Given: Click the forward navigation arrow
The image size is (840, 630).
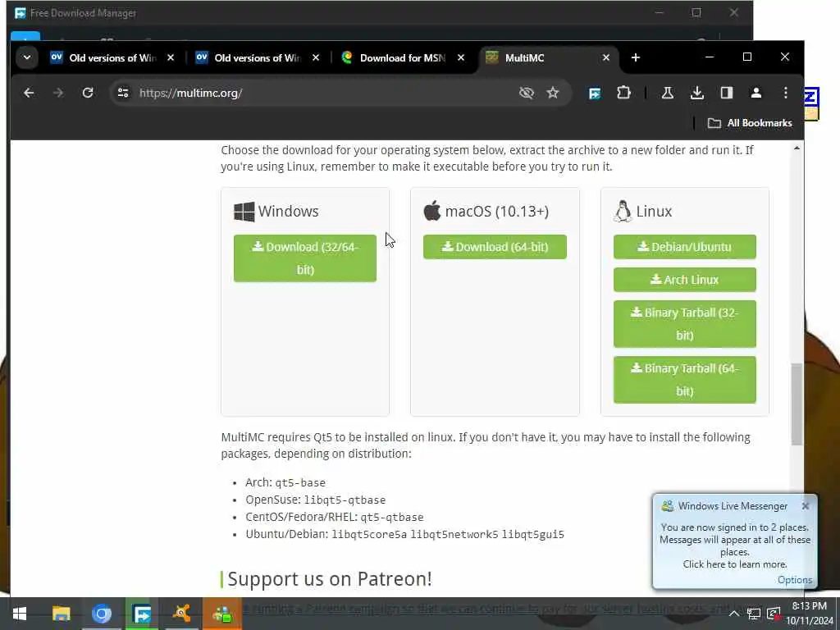Looking at the screenshot, I should pyautogui.click(x=58, y=93).
